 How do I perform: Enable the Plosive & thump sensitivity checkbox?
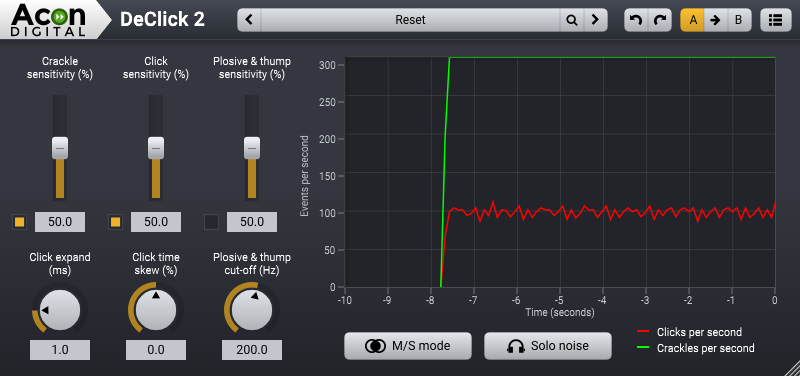pyautogui.click(x=211, y=222)
